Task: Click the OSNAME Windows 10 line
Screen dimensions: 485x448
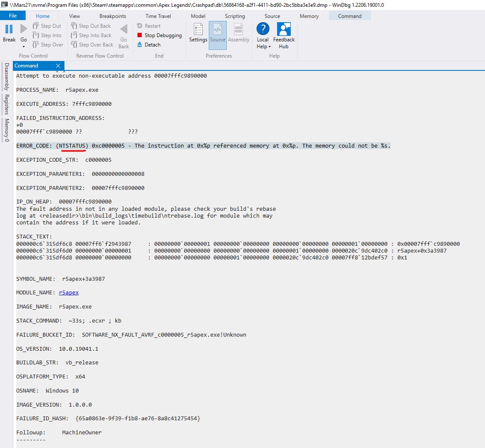Action: point(47,390)
